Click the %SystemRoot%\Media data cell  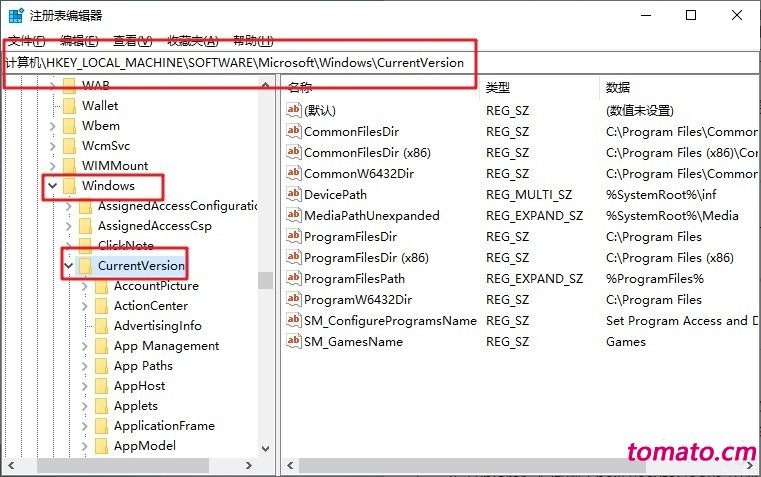[x=672, y=215]
